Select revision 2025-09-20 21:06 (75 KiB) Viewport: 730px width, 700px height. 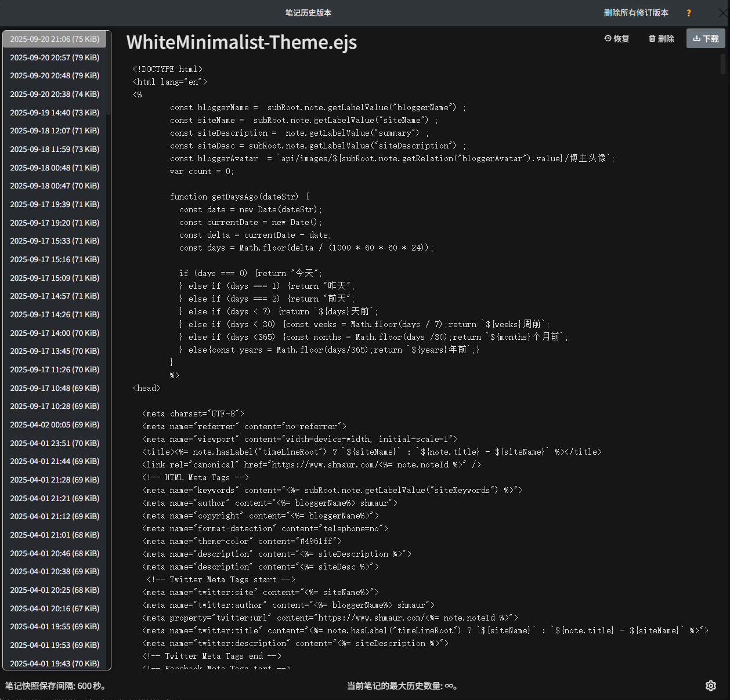(x=55, y=39)
